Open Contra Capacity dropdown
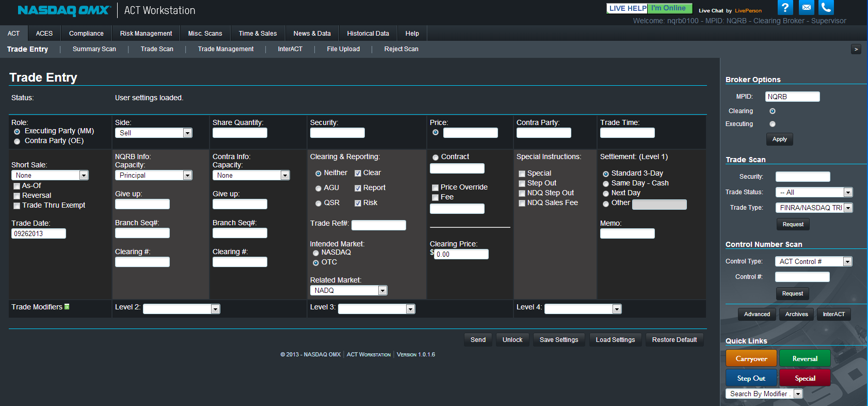This screenshot has height=406, width=868. tap(251, 175)
